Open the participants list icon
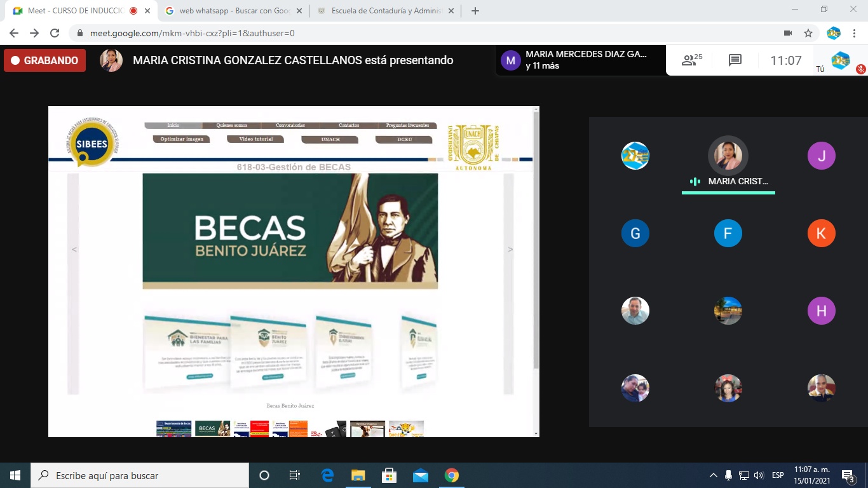868x488 pixels. [x=691, y=60]
